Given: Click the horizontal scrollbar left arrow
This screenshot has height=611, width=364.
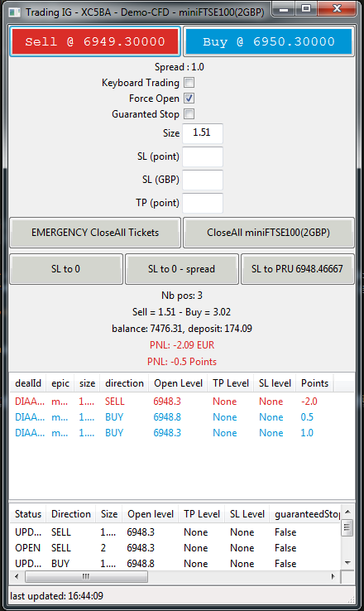Looking at the screenshot, I should click(17, 576).
